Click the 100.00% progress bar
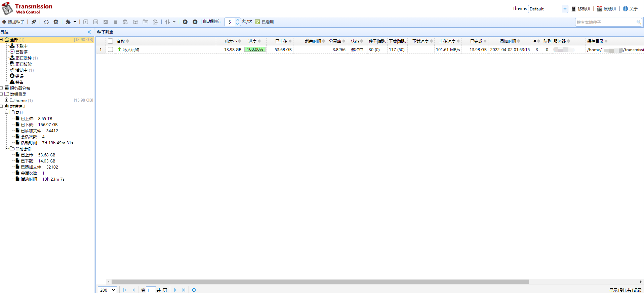644x293 pixels. pos(255,49)
